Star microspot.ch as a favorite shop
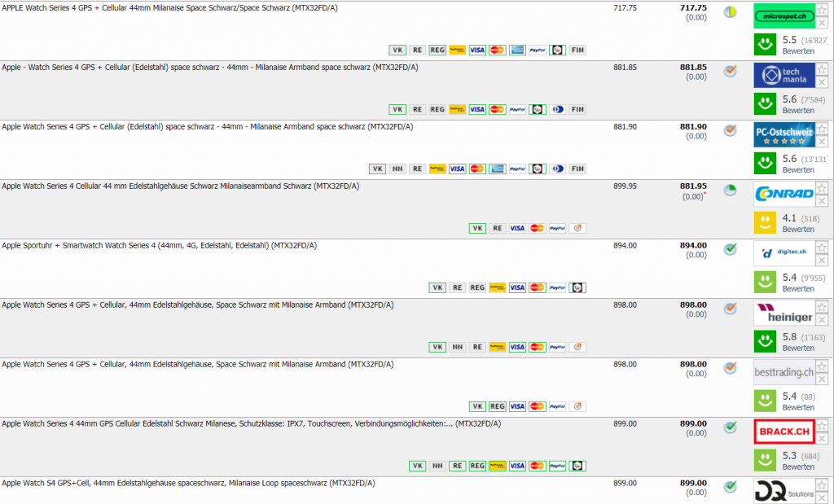Image resolution: width=834 pixels, height=504 pixels. coord(822,10)
